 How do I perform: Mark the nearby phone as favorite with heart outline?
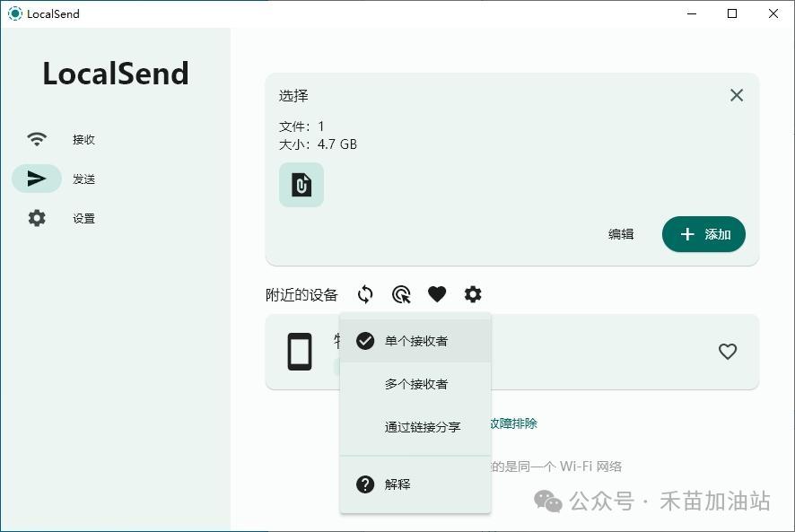coord(728,352)
